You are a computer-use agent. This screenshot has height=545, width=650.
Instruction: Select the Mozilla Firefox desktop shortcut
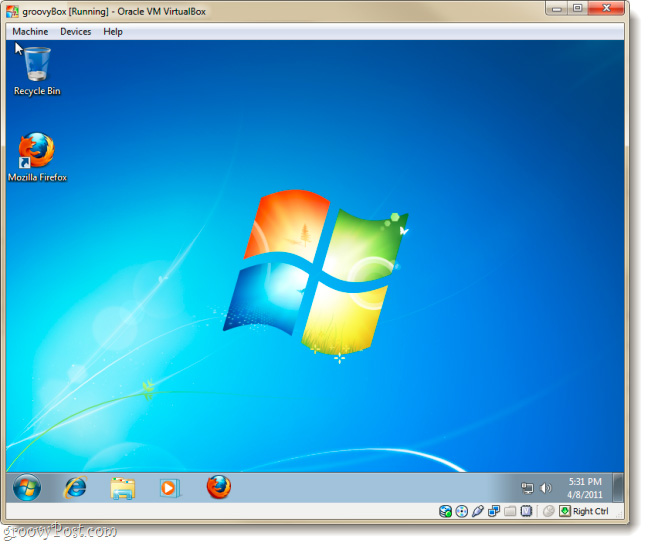(37, 158)
